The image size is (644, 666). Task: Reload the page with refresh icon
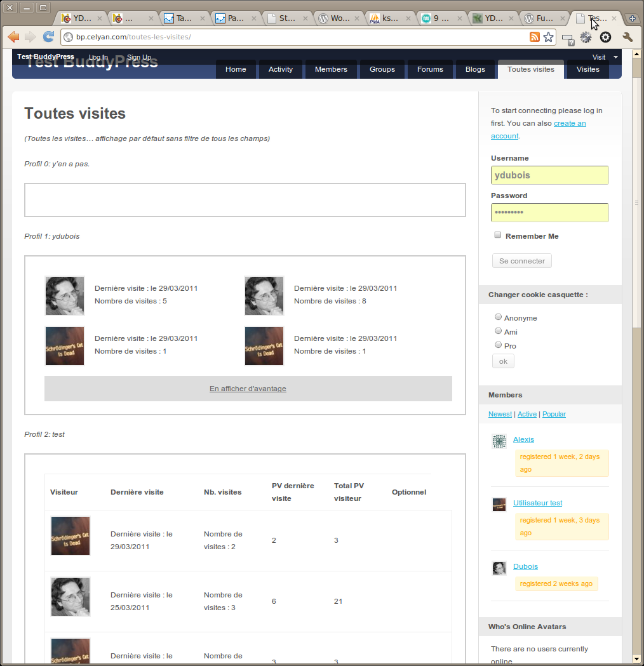(x=48, y=37)
